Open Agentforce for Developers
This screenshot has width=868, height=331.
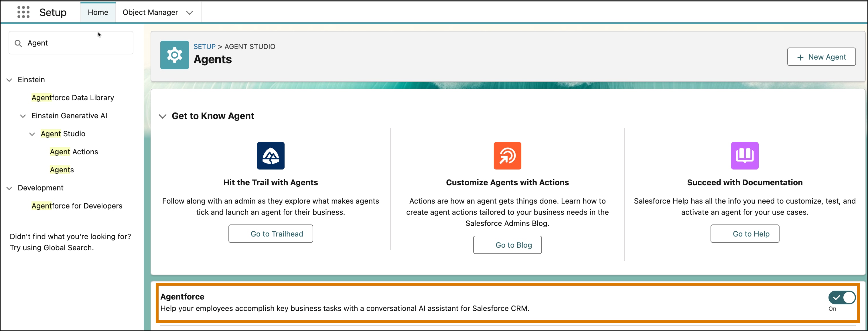77,206
